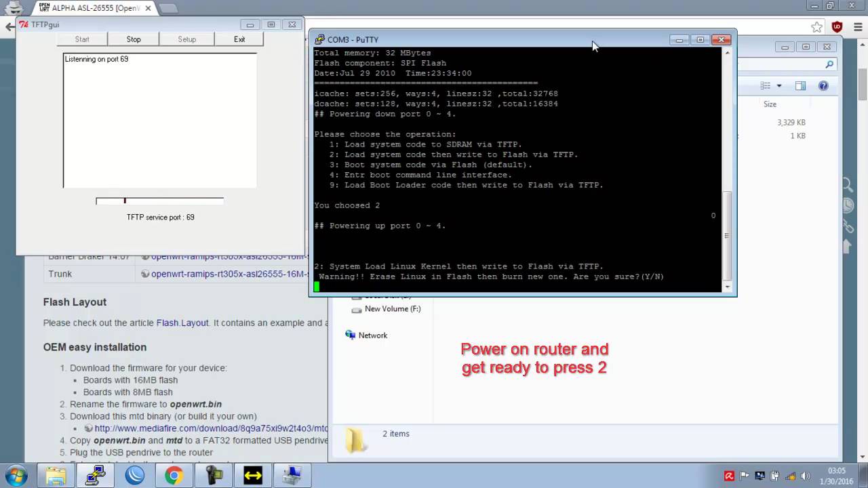Screen dimensions: 868x488
Task: Open the uBlock Origin extension icon
Action: tap(837, 27)
